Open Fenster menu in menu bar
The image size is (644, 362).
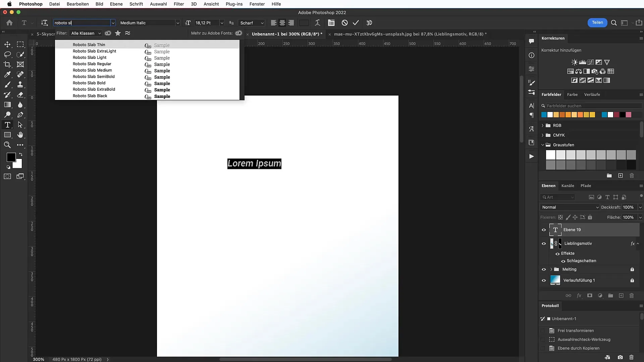(x=257, y=4)
